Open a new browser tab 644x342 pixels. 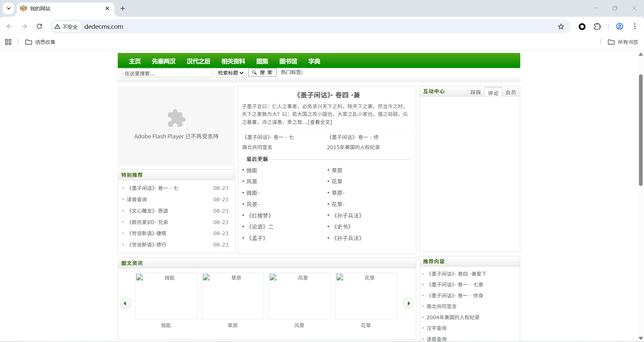point(123,8)
